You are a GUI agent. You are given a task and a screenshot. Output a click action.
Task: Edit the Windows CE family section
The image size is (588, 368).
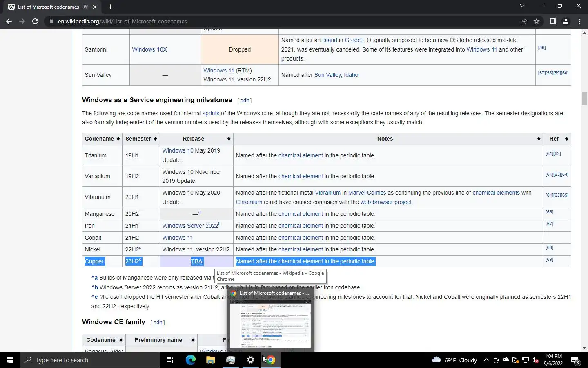click(x=158, y=322)
